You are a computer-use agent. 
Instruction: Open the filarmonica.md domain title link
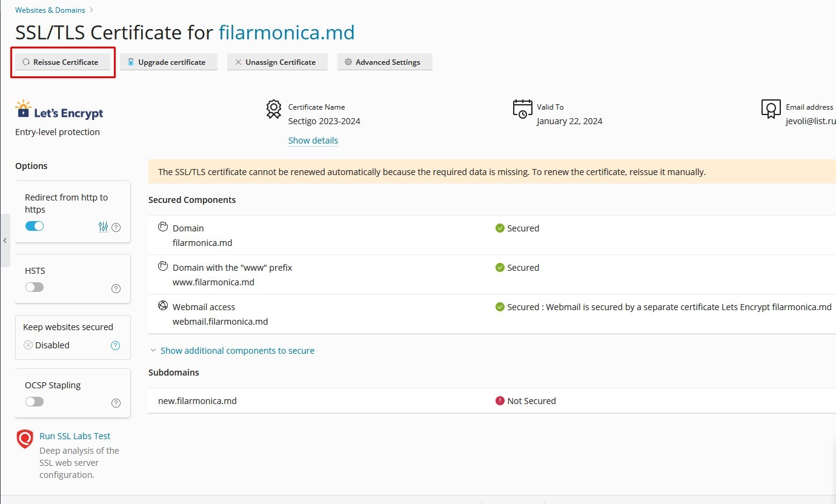(x=287, y=32)
